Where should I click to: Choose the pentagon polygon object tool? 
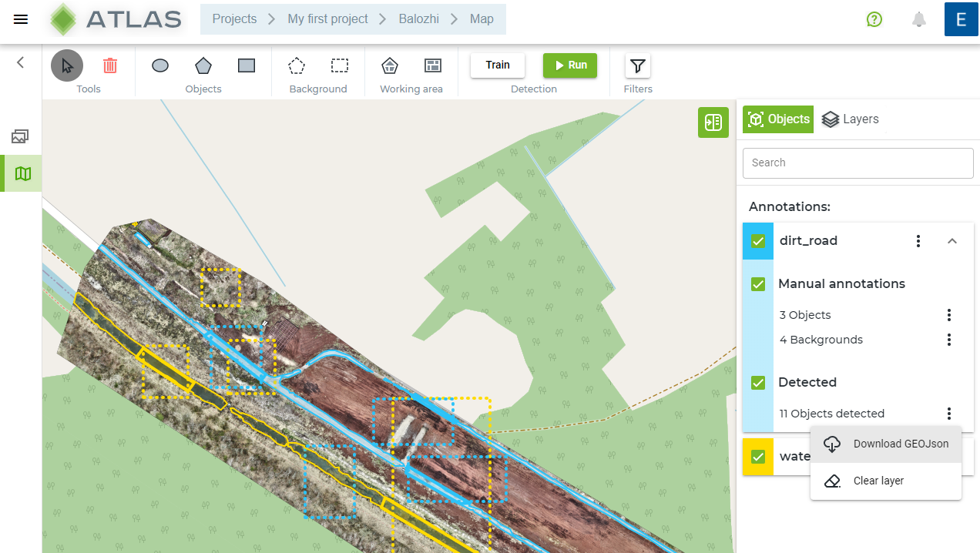203,65
